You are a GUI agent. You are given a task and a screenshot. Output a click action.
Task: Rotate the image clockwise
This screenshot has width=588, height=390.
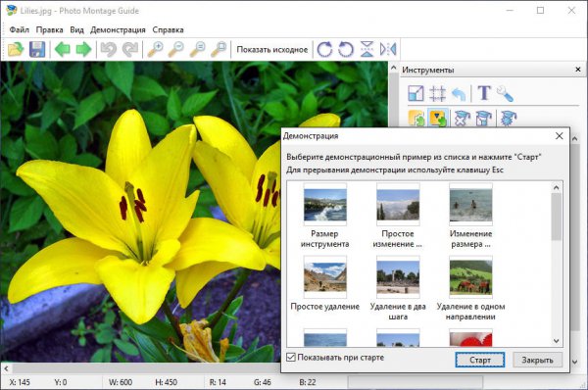click(x=324, y=50)
